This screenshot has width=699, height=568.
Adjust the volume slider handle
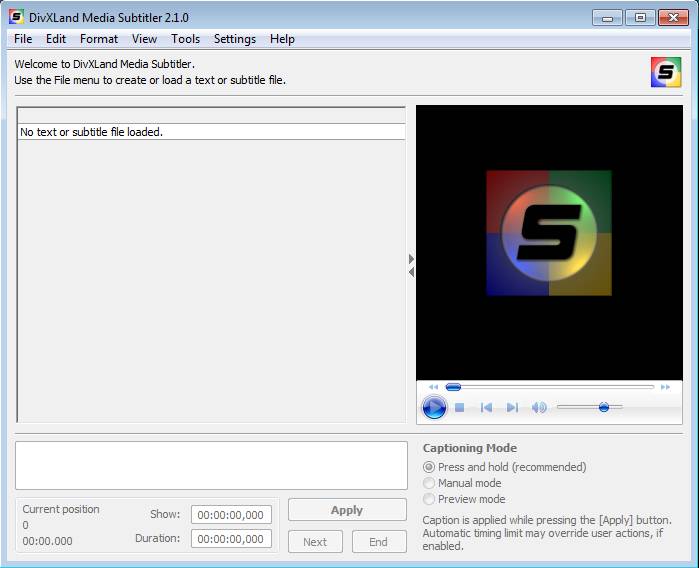604,407
